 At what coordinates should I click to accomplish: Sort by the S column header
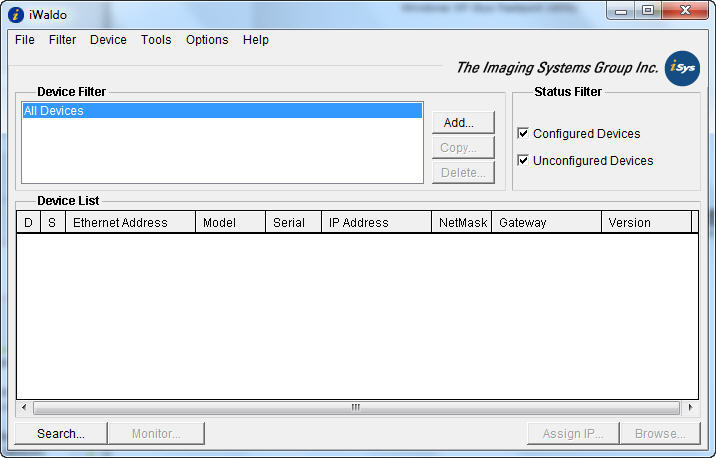coord(53,222)
